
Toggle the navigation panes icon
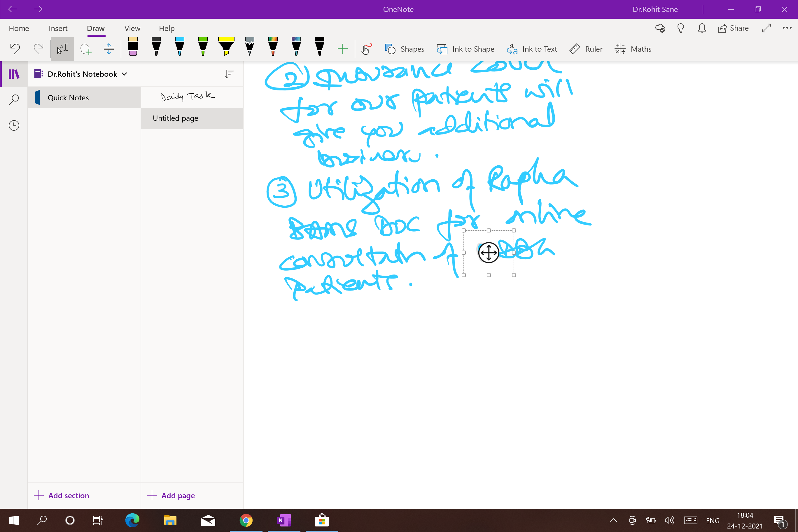point(14,74)
